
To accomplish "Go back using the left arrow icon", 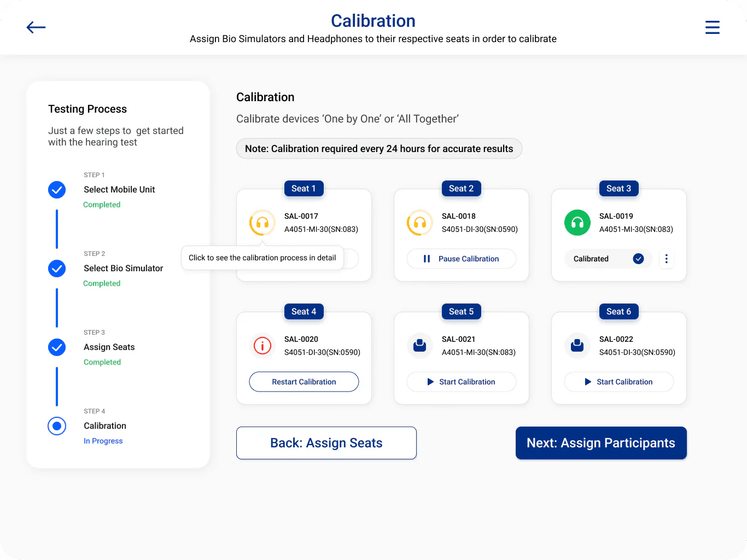I will point(36,27).
